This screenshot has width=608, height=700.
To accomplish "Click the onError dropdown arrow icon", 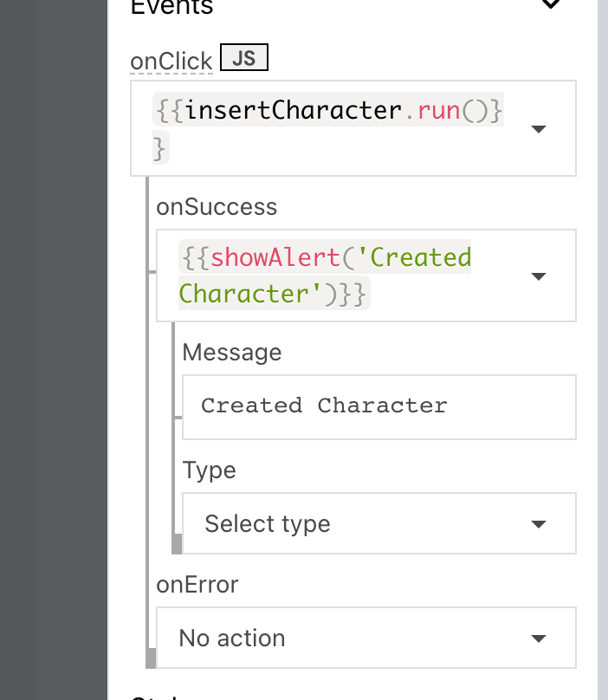I will tap(538, 638).
